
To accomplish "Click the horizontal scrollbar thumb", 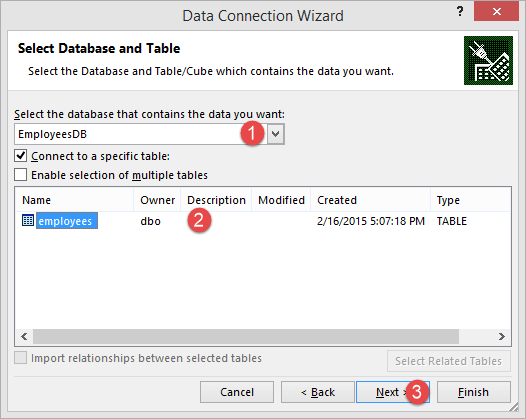I will 246,336.
